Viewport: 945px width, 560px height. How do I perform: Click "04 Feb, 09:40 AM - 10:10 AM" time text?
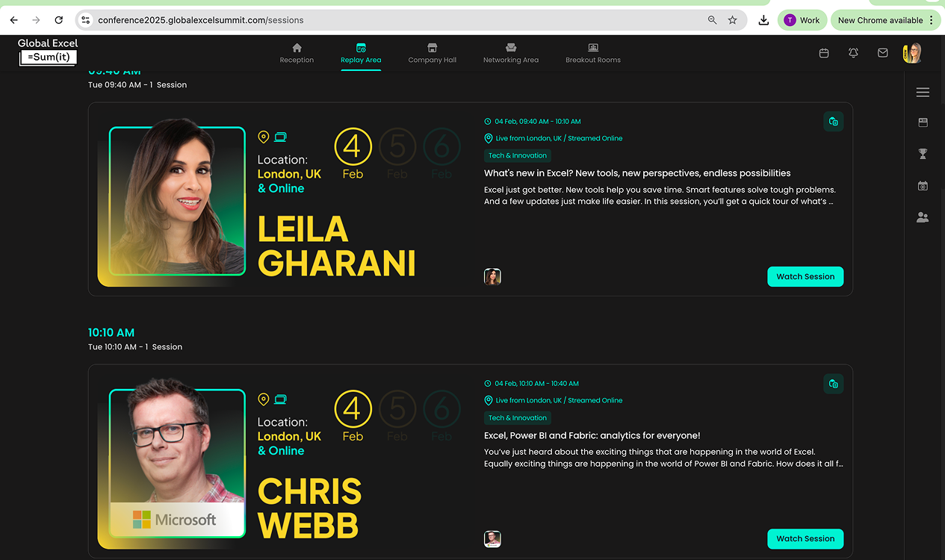coord(538,121)
